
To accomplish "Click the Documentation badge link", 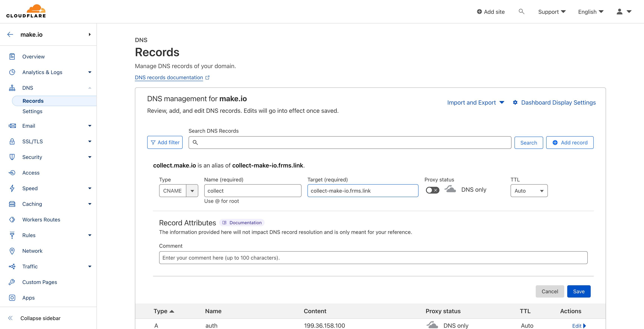I will 242,223.
